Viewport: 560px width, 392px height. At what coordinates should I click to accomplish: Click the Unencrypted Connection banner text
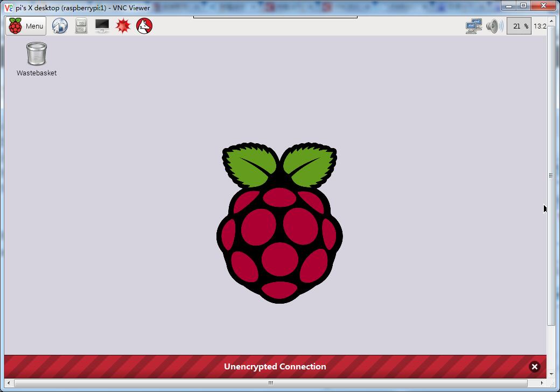[x=275, y=367]
